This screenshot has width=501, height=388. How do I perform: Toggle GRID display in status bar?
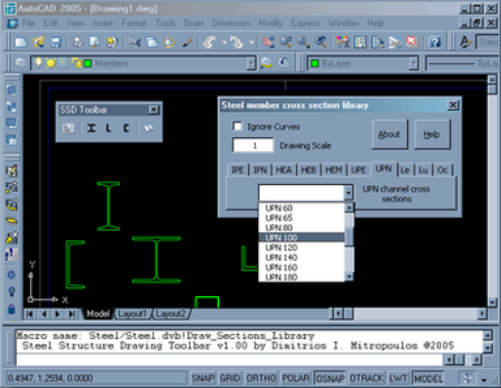click(230, 378)
